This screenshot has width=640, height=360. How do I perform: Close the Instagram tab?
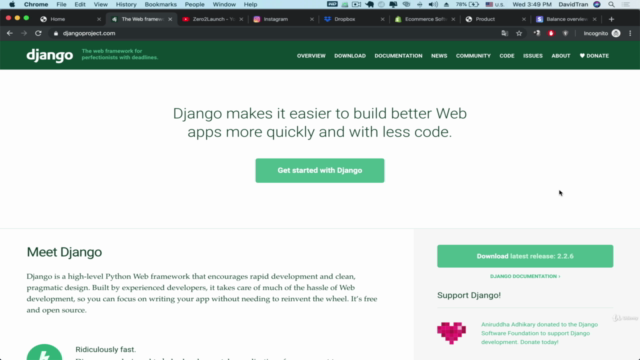pyautogui.click(x=312, y=19)
